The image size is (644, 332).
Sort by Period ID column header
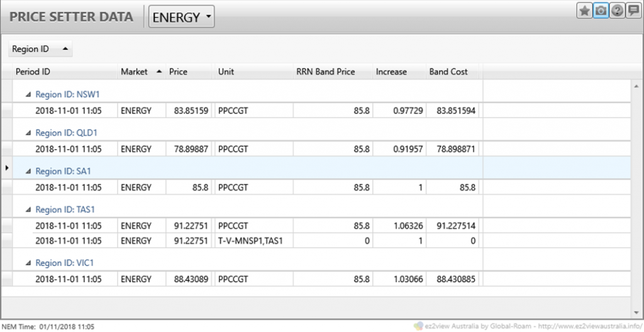pos(65,72)
